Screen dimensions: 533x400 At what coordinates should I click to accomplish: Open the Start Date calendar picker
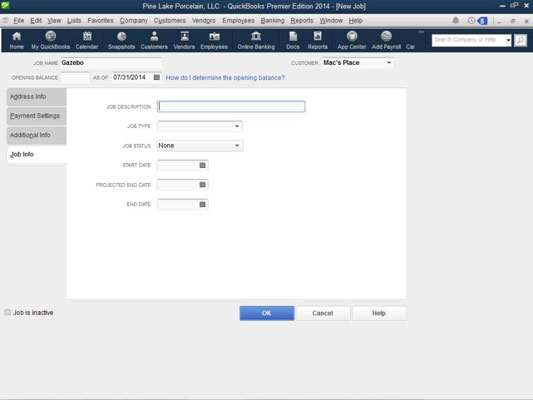[202, 165]
